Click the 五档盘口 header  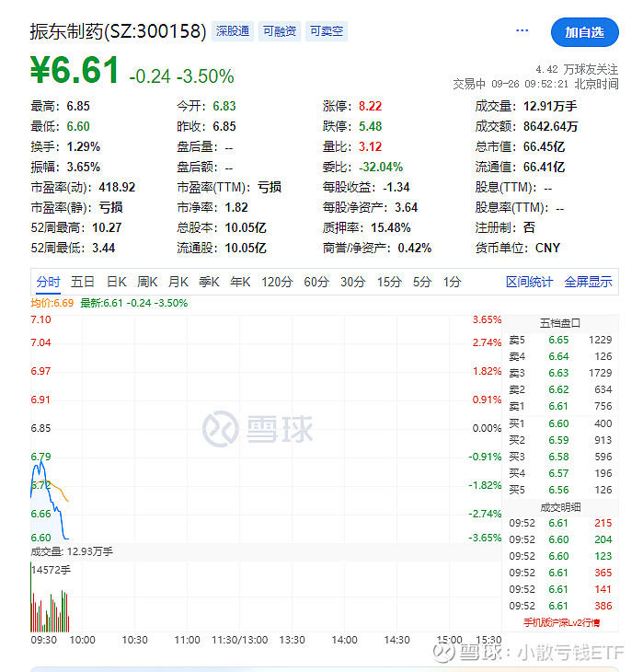[x=560, y=323]
